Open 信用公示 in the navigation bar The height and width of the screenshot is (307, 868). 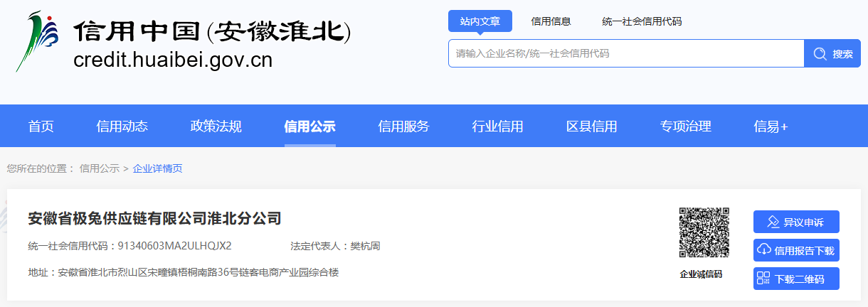[x=310, y=126]
